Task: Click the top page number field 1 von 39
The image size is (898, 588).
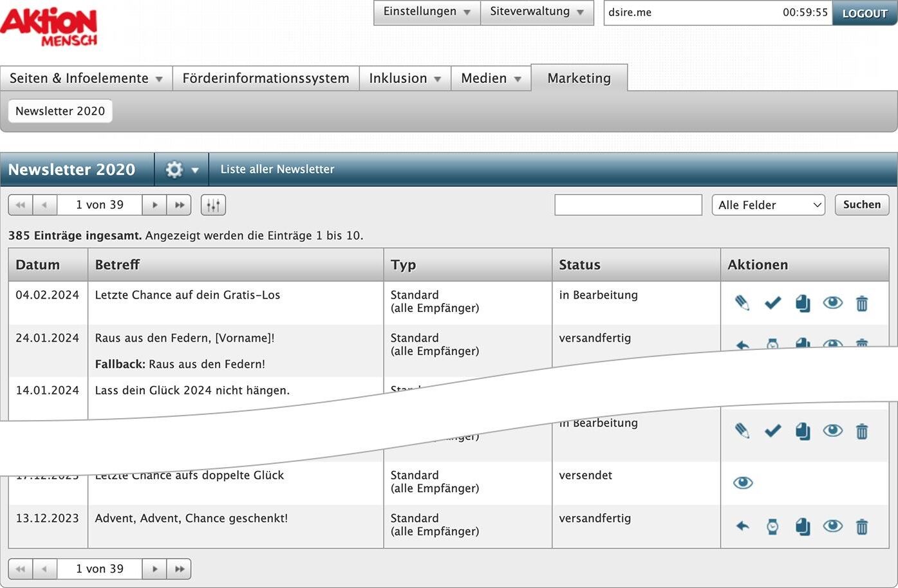Action: tap(100, 205)
